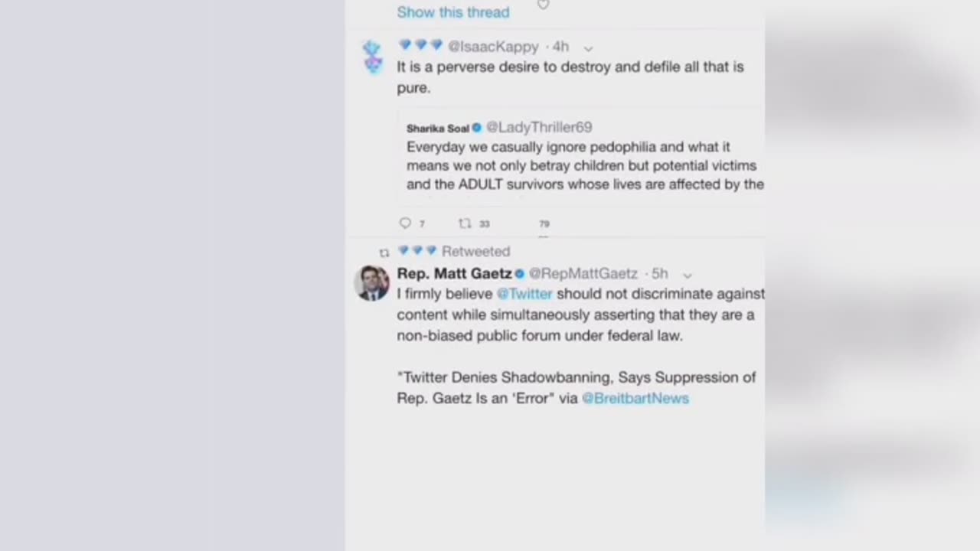Viewport: 980px width, 551px height.
Task: Open the Show this thread link
Action: pyautogui.click(x=452, y=12)
